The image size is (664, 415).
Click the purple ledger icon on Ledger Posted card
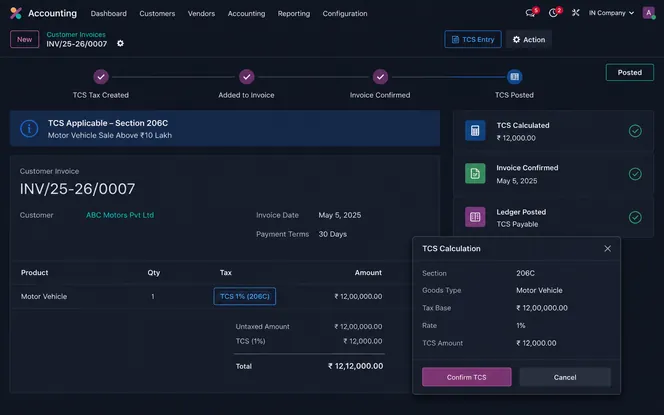point(475,217)
